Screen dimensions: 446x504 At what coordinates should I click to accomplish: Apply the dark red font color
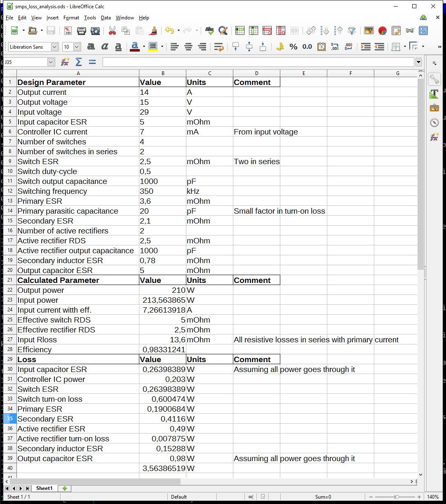pyautogui.click(x=134, y=47)
